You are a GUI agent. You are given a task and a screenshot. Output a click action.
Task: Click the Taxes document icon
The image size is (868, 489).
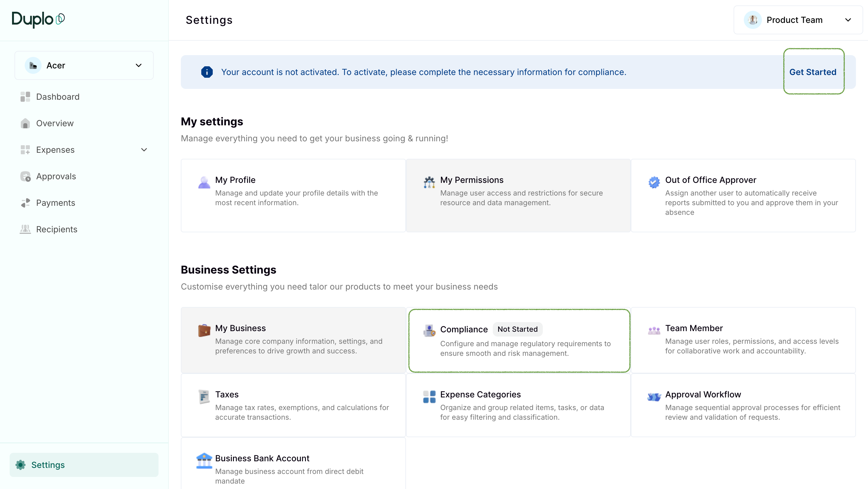click(x=204, y=397)
